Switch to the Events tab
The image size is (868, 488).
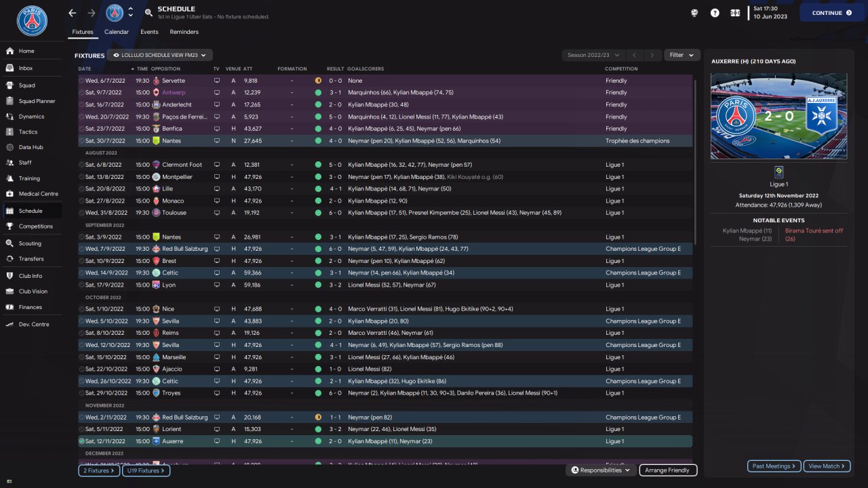pos(149,32)
